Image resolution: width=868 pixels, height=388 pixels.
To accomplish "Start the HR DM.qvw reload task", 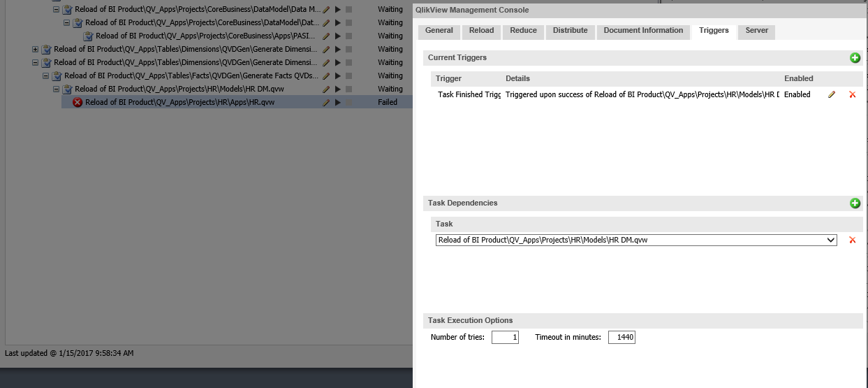I will pos(337,89).
